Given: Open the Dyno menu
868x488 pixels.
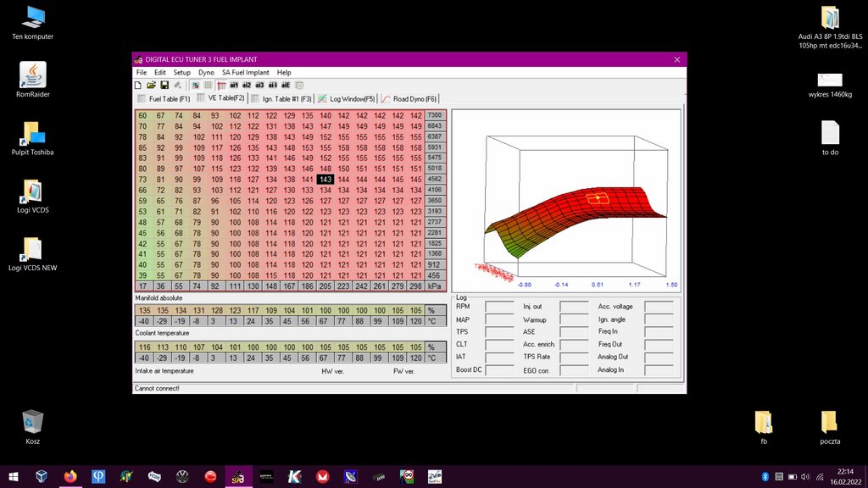Looking at the screenshot, I should [206, 73].
